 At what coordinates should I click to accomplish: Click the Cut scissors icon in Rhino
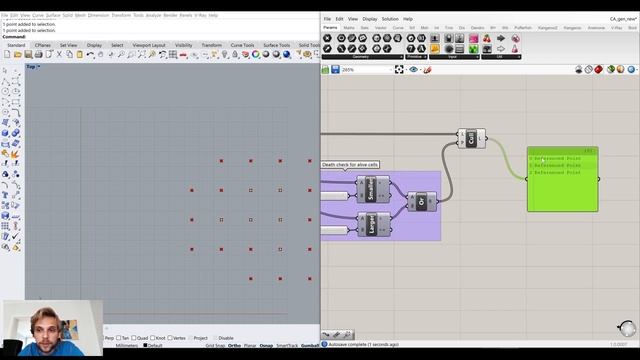(59, 54)
